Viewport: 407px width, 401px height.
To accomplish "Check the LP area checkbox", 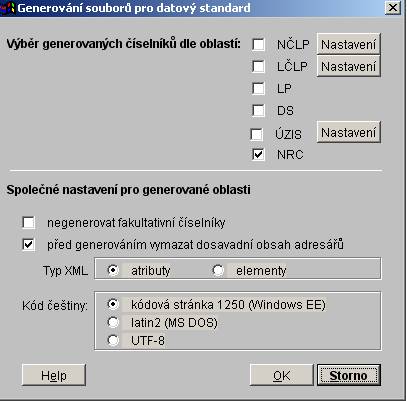I will coord(258,88).
